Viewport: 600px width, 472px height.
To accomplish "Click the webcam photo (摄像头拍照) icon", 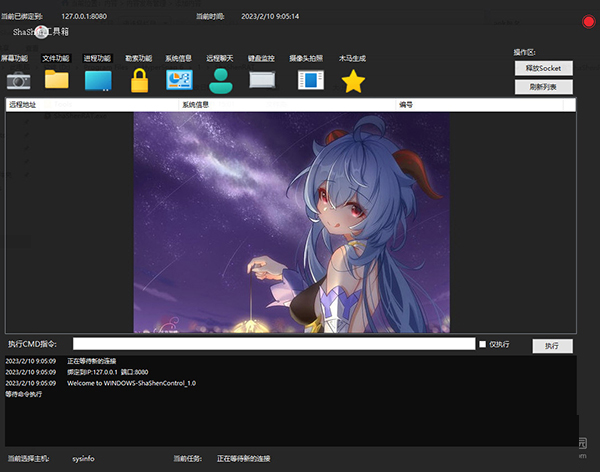I will (x=310, y=81).
